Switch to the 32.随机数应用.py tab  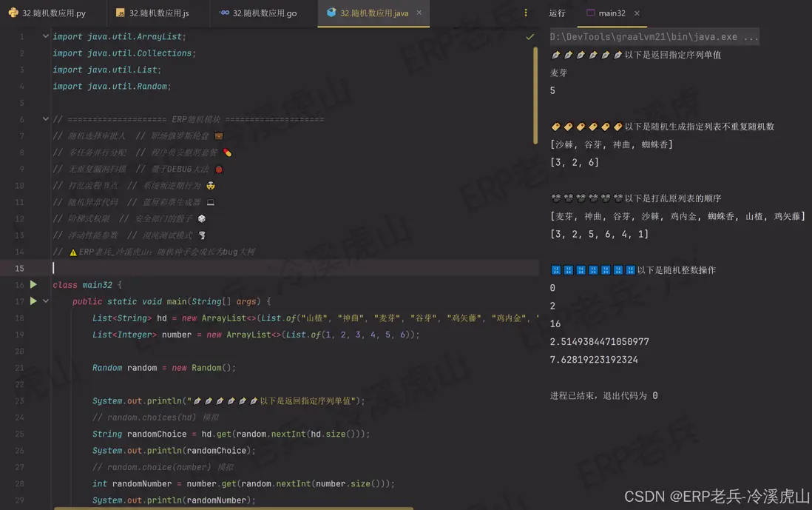point(47,13)
